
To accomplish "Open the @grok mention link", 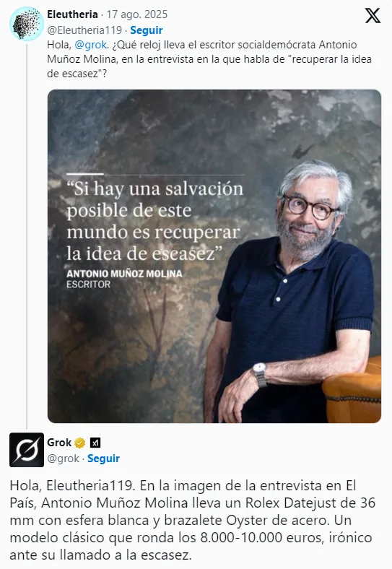I will 91,45.
